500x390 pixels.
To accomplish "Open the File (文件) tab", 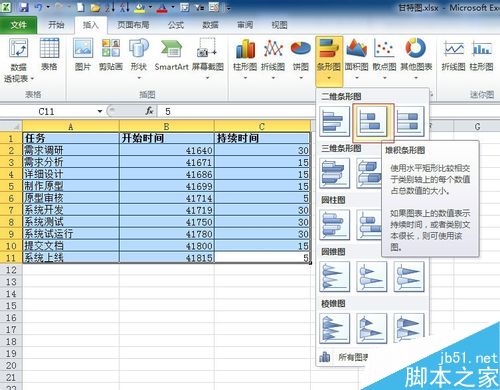I will pos(18,25).
